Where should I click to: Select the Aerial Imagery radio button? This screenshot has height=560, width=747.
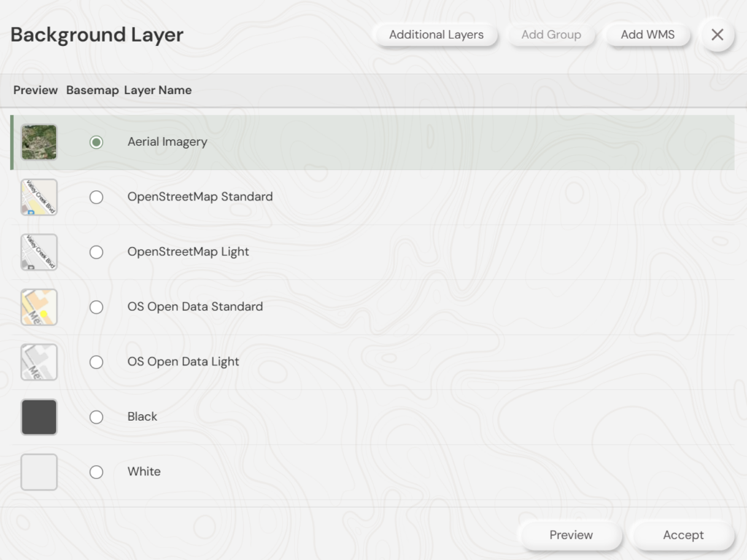(96, 142)
